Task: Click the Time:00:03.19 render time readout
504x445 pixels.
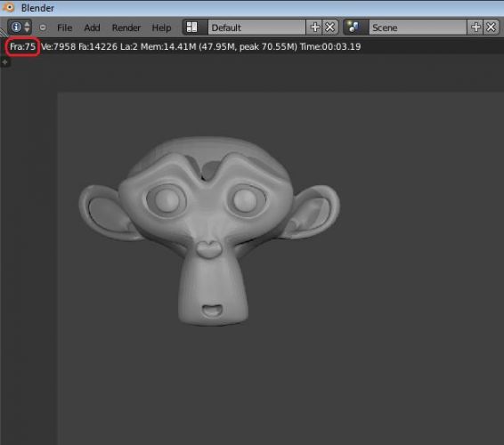Action: click(330, 47)
